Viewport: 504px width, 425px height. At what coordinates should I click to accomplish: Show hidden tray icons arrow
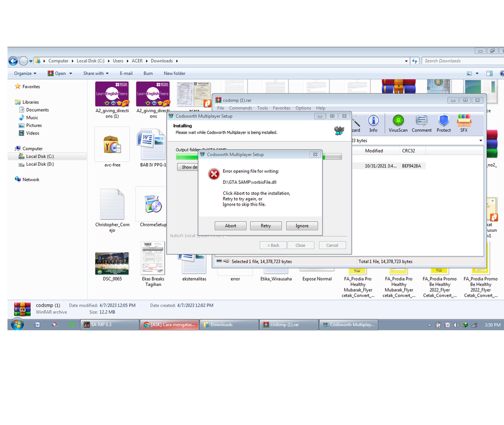[430, 325]
